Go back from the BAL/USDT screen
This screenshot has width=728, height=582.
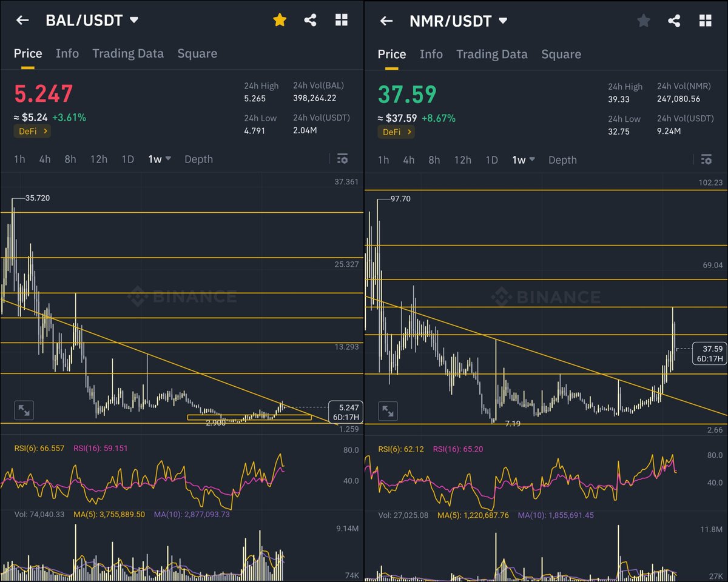(22, 20)
